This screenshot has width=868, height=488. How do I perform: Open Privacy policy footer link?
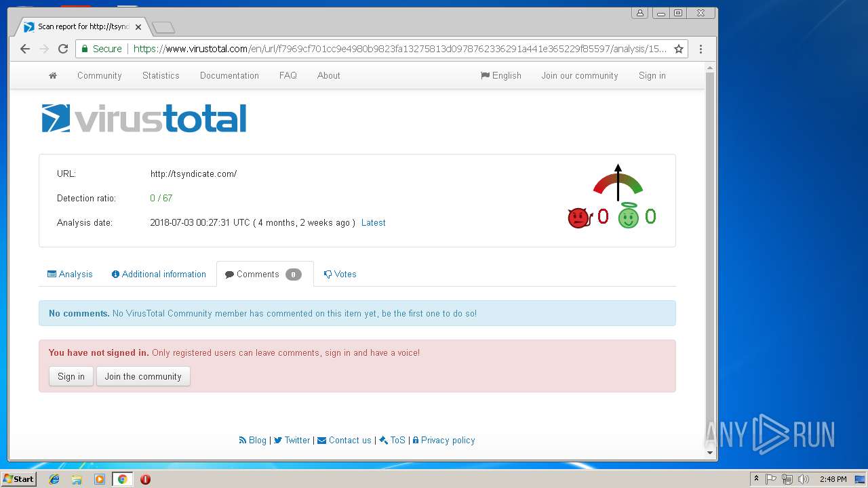click(444, 440)
